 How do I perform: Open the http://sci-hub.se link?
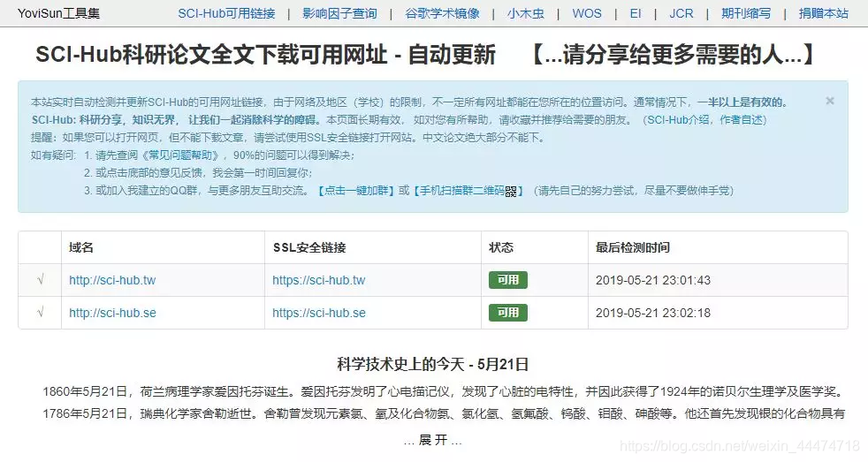pos(112,313)
